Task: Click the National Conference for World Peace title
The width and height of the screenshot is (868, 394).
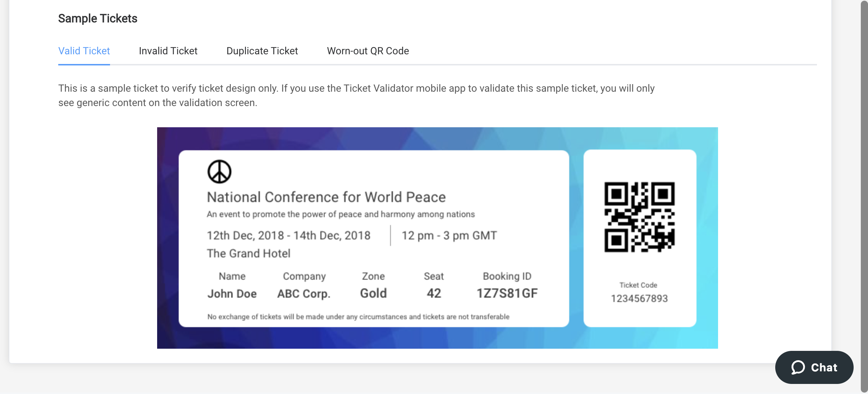Action: coord(326,197)
